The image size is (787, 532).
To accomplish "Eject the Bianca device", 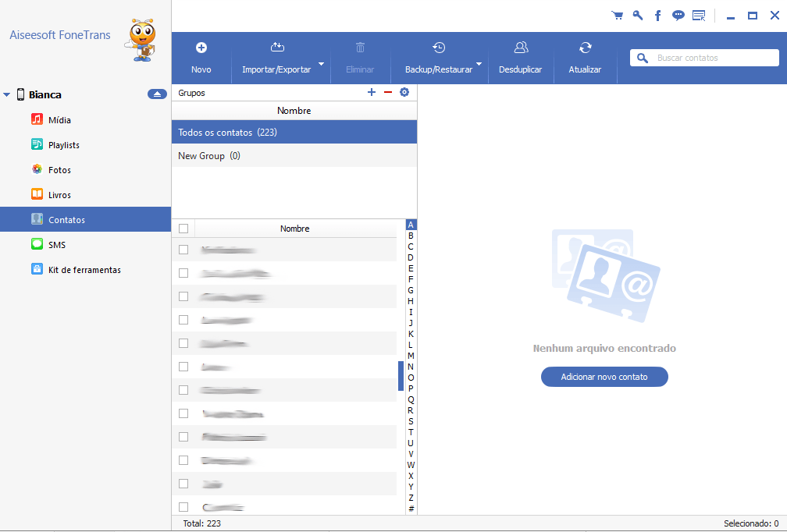I will coord(157,94).
